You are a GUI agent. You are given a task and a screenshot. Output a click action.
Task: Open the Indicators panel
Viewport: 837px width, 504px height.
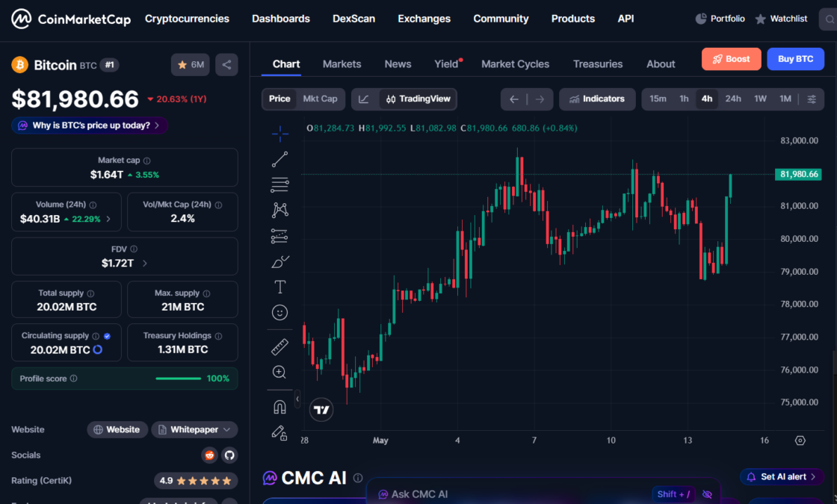(x=597, y=99)
